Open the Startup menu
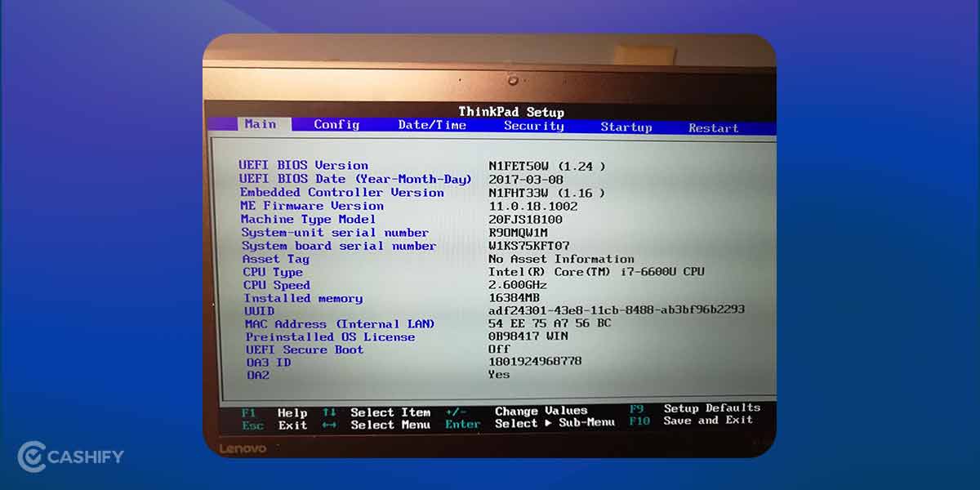Screen dimensions: 980x490 (x=627, y=126)
